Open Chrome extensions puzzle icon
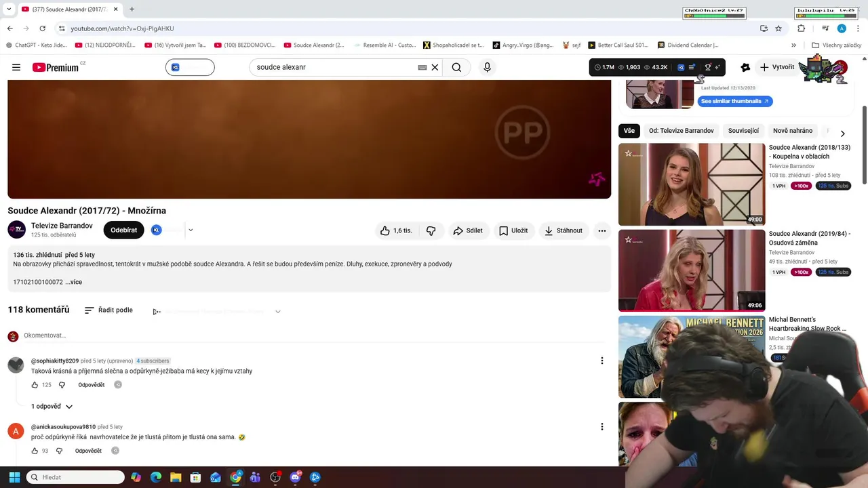 (801, 28)
